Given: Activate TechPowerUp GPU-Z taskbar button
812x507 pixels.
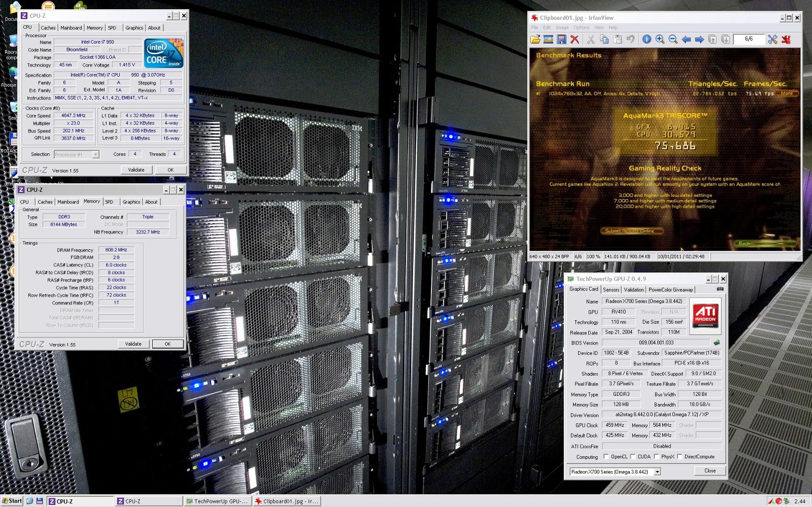Looking at the screenshot, I should pos(217,501).
